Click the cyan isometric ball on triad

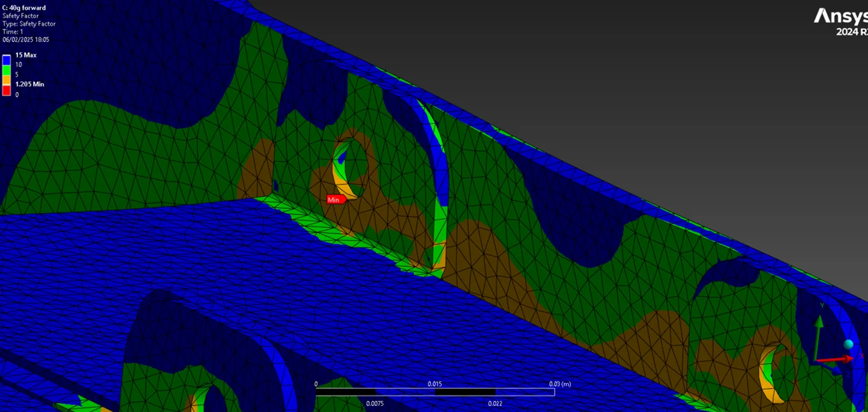click(848, 344)
